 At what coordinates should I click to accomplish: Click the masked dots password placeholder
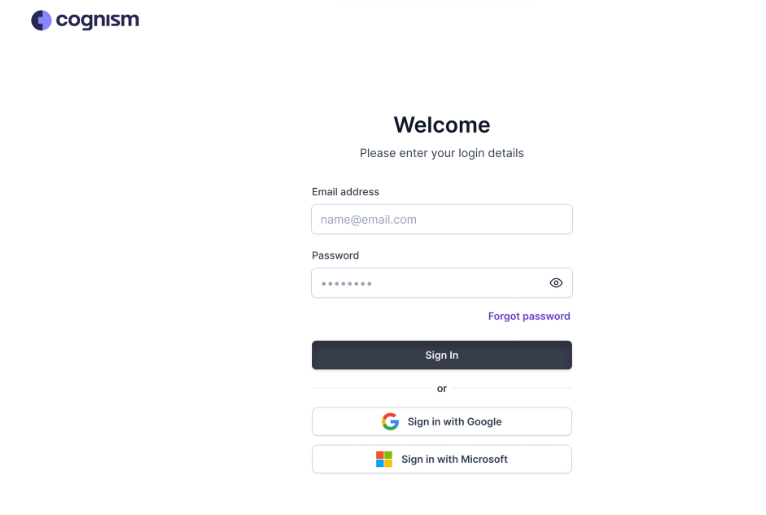[x=346, y=283]
